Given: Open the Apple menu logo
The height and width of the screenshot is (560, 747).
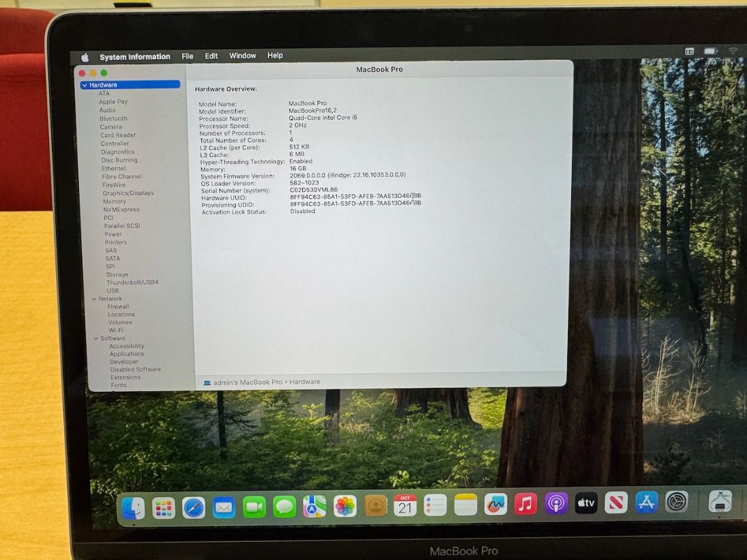Looking at the screenshot, I should (85, 57).
